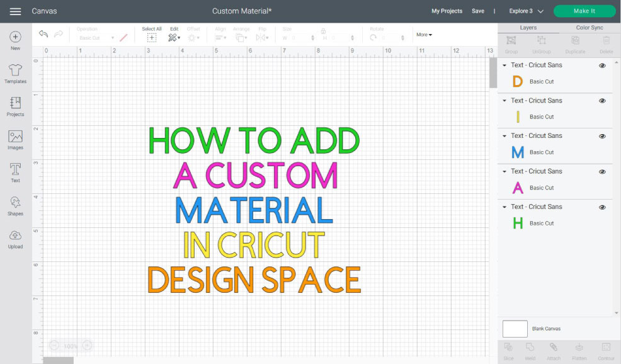The width and height of the screenshot is (621, 364).
Task: Redo the last action
Action: point(59,34)
